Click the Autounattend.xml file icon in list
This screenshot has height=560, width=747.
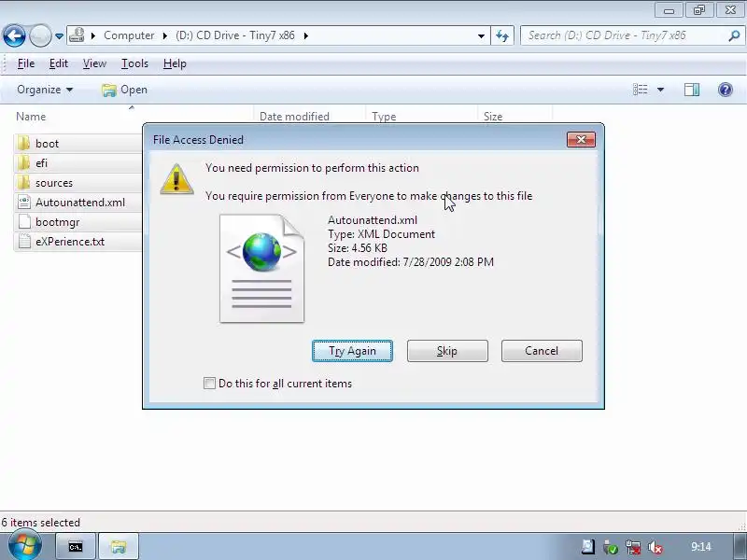tap(24, 203)
